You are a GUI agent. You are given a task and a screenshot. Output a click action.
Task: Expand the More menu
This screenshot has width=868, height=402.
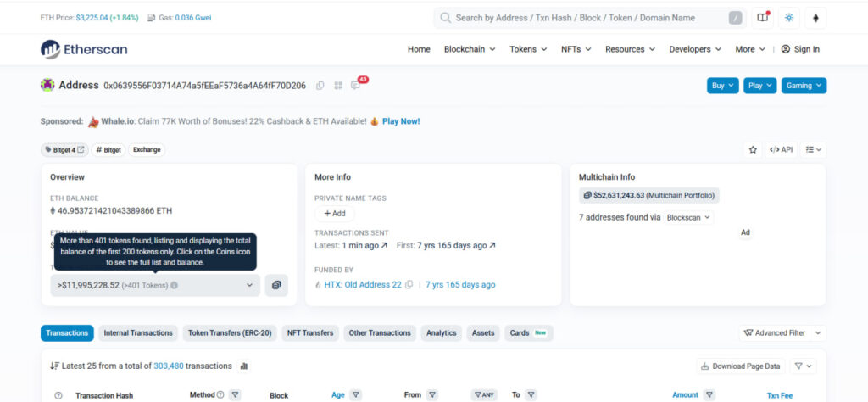pyautogui.click(x=750, y=49)
